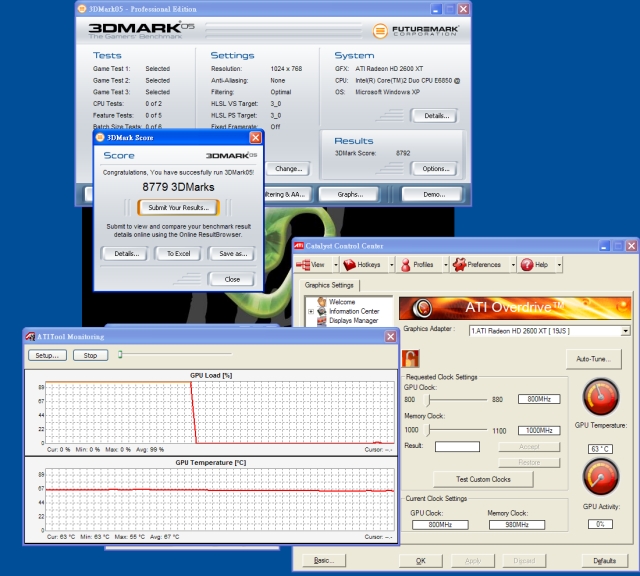Viewport: 640px width, 576px height.
Task: Click Defaults in Catalyst Control Center
Action: (604, 561)
